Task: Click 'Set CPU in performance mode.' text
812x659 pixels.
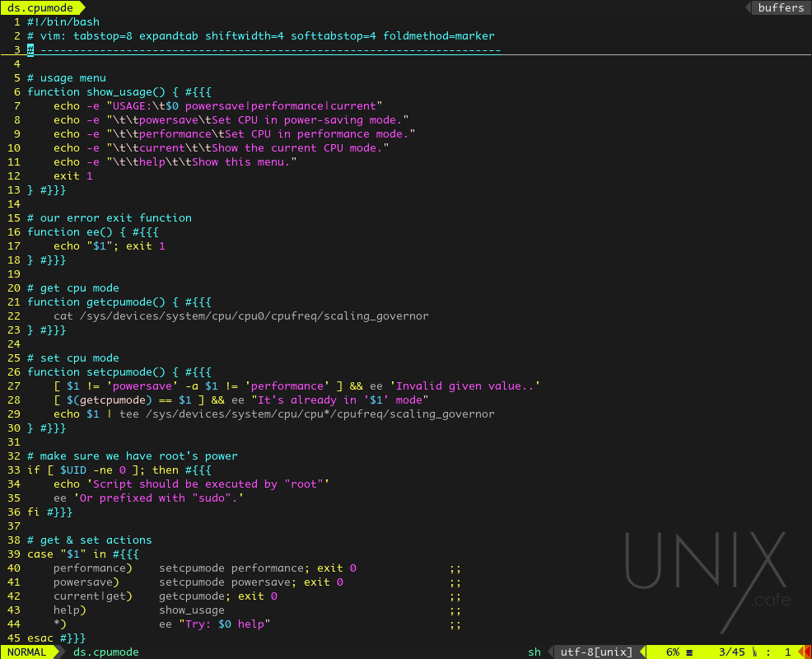Action: (317, 133)
